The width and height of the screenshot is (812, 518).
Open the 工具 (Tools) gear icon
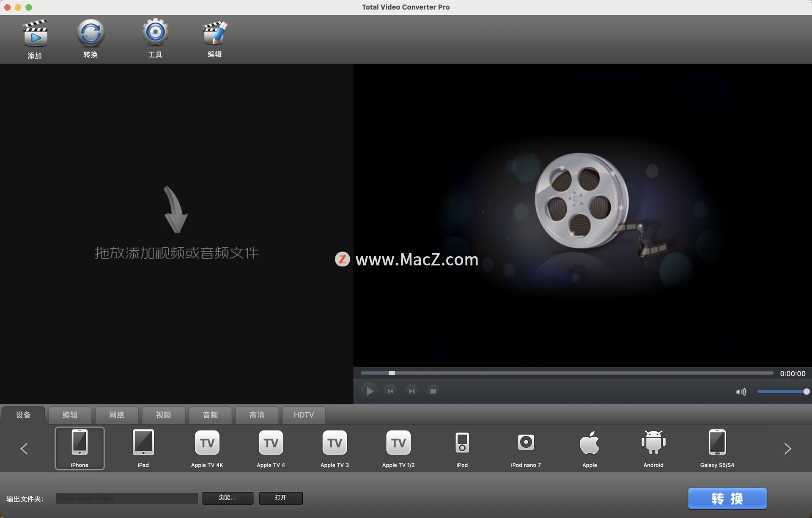pyautogui.click(x=155, y=32)
